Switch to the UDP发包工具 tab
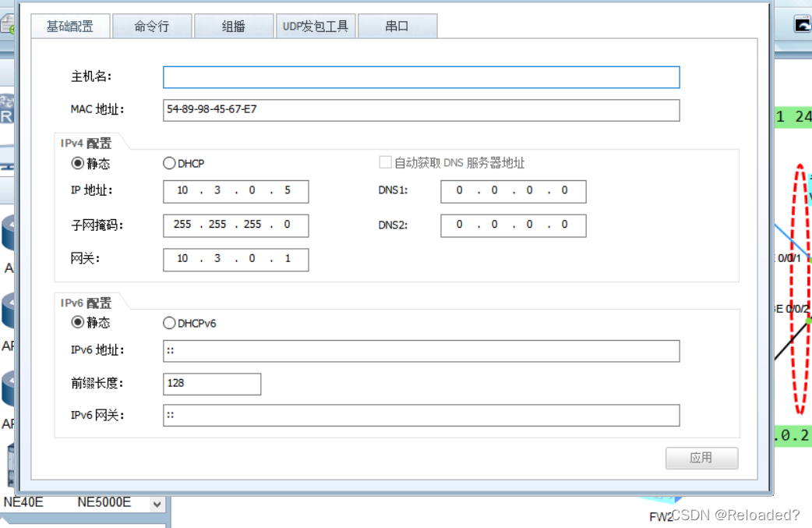812x528 pixels. (316, 27)
